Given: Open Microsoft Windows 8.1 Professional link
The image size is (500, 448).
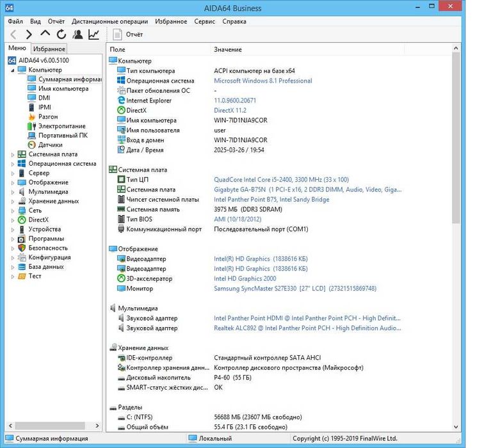Looking at the screenshot, I should [262, 81].
